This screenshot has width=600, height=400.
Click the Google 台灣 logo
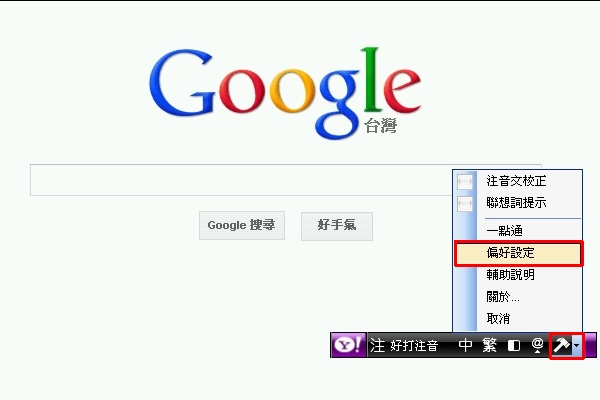coord(285,93)
